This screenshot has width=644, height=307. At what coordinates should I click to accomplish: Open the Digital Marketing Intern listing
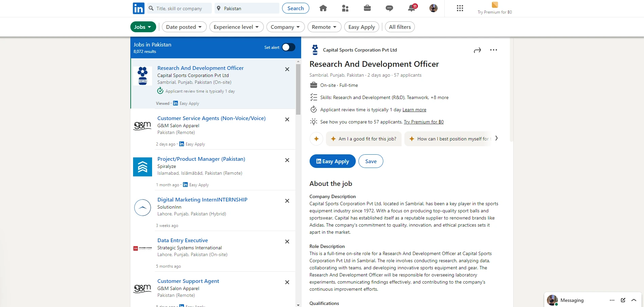coord(202,199)
